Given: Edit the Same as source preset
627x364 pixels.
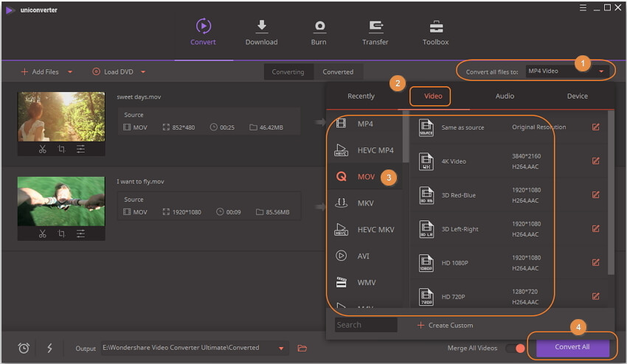Looking at the screenshot, I should tap(595, 127).
